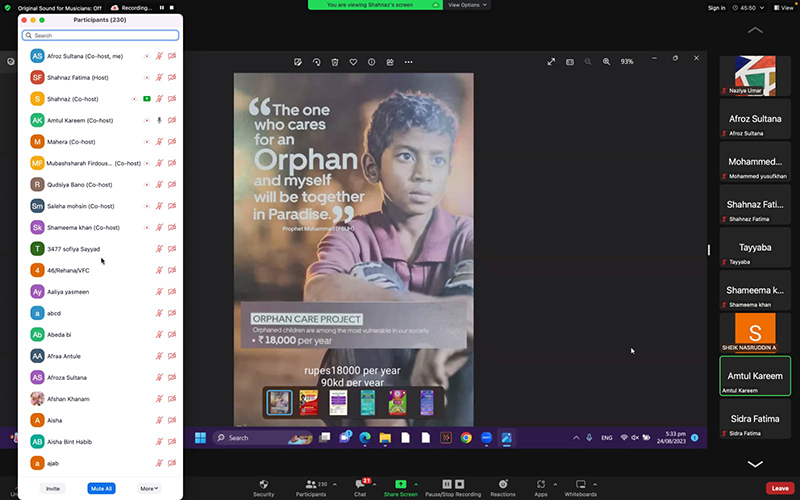Image resolution: width=800 pixels, height=500 pixels.
Task: Open the More dropdown in Participants panel
Action: (149, 488)
